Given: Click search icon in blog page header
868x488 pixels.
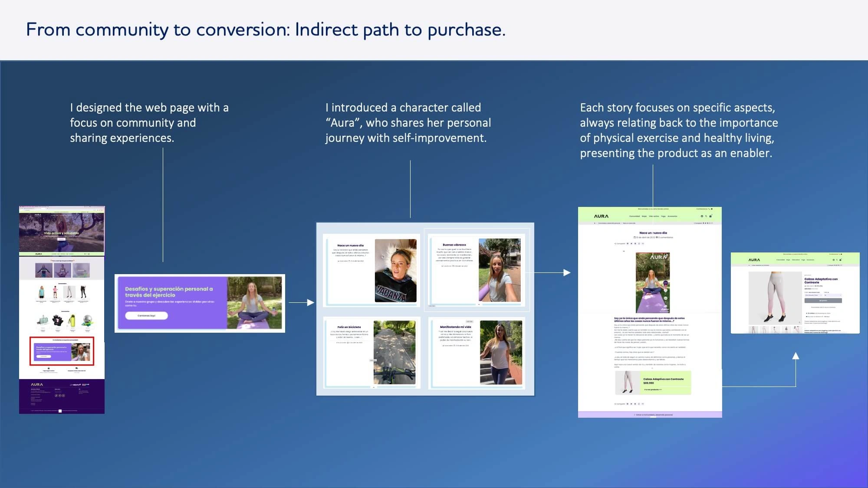Looking at the screenshot, I should 706,216.
